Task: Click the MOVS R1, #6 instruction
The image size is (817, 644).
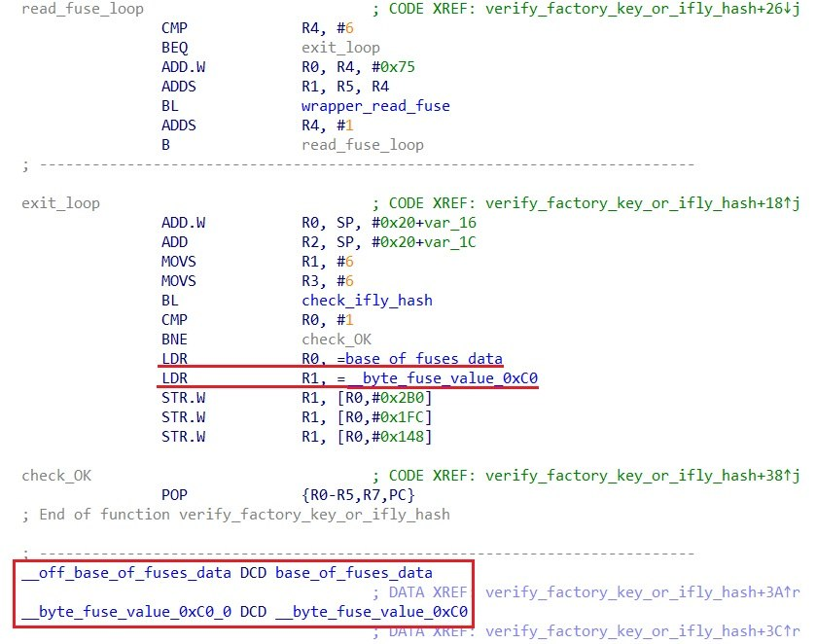Action: pyautogui.click(x=258, y=262)
